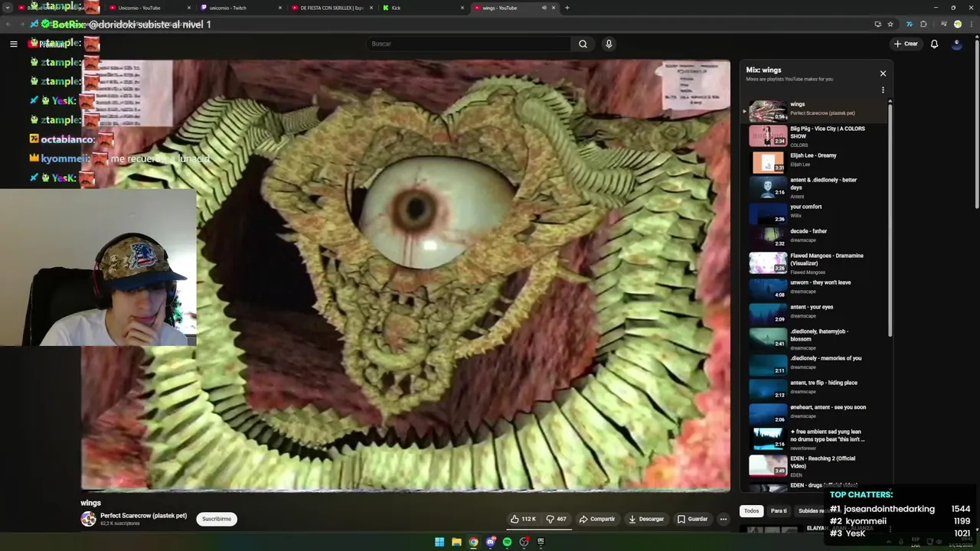Select øneheart, antent - see you soon
The height and width of the screenshot is (551, 980).
coord(815,413)
